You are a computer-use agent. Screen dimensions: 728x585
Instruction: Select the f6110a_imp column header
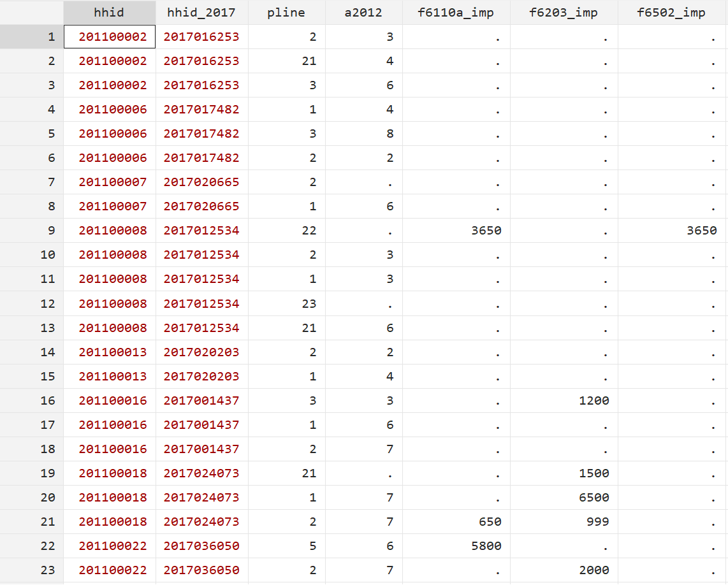tap(456, 12)
